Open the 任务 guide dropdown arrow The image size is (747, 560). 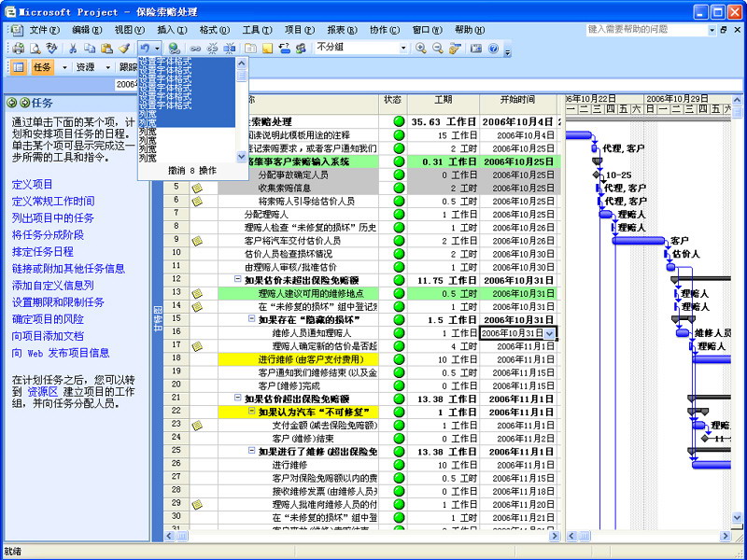[x=64, y=67]
